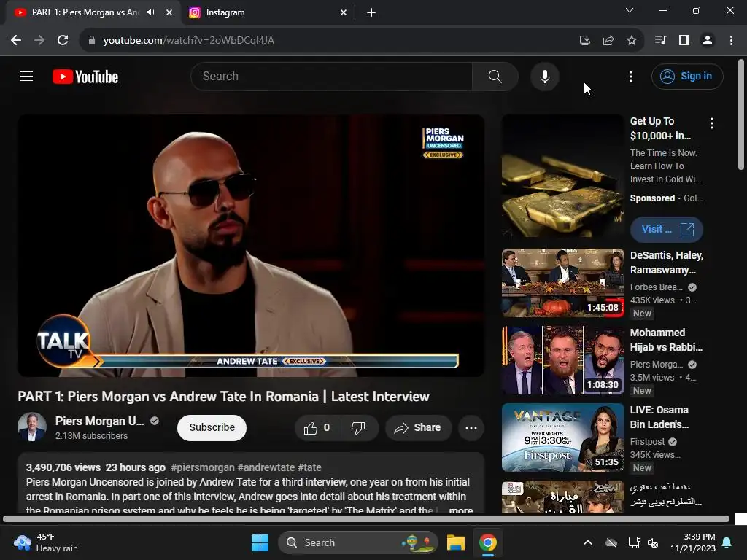Viewport: 747px width, 560px height.
Task: Focus the YouTube search field
Action: [332, 76]
